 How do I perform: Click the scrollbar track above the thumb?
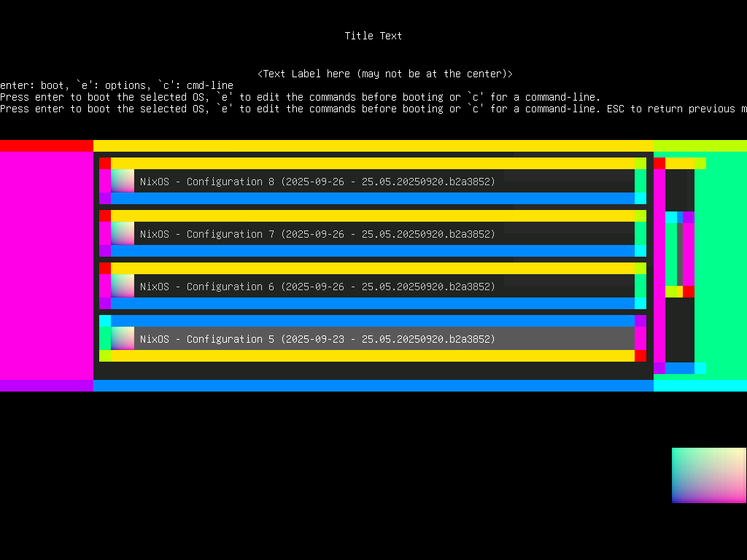[x=680, y=190]
